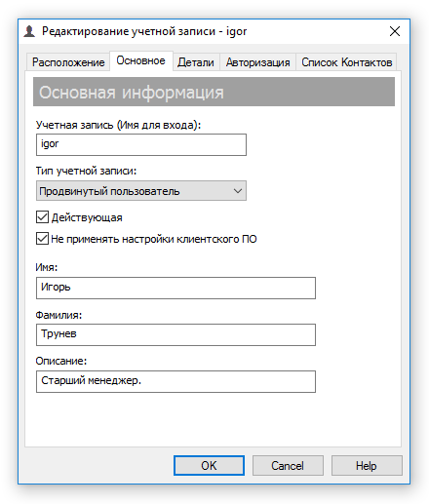Uncheck the Действующая checkbox
The width and height of the screenshot is (429, 504).
[x=42, y=217]
